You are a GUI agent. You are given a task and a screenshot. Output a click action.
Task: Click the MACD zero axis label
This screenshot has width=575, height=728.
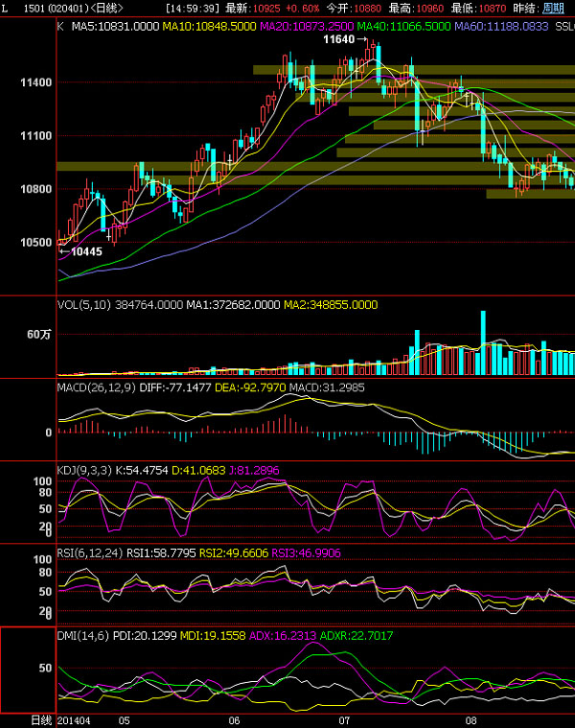pos(49,433)
